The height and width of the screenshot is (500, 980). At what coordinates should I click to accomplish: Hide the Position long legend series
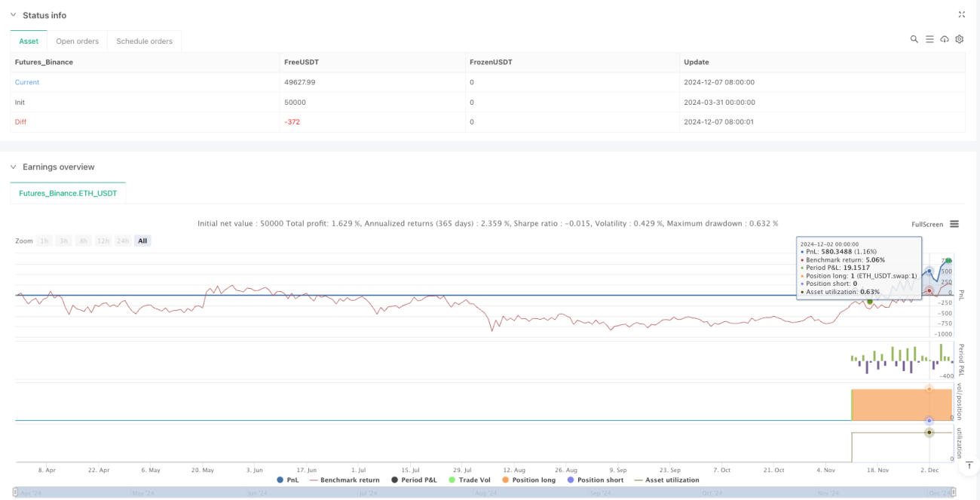point(528,480)
